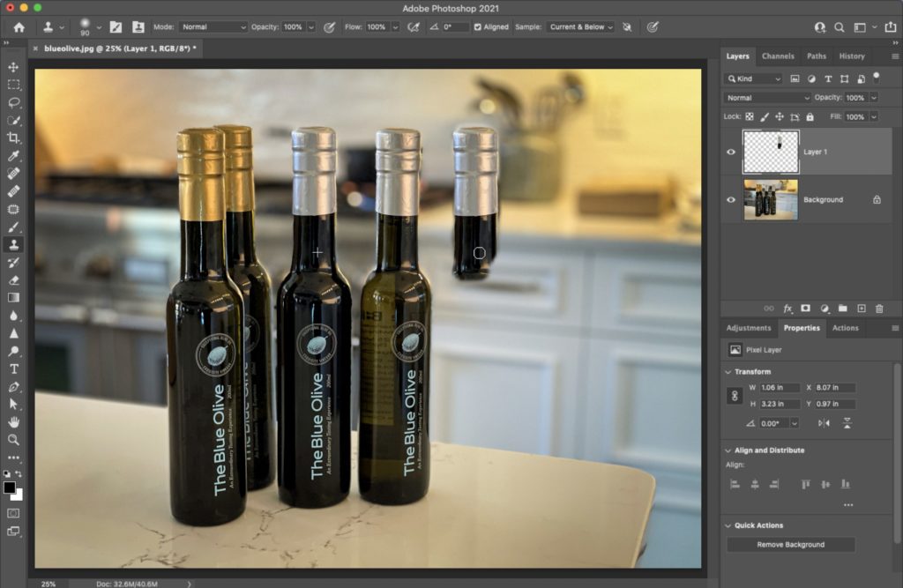Toggle lock all for layer

pos(810,117)
